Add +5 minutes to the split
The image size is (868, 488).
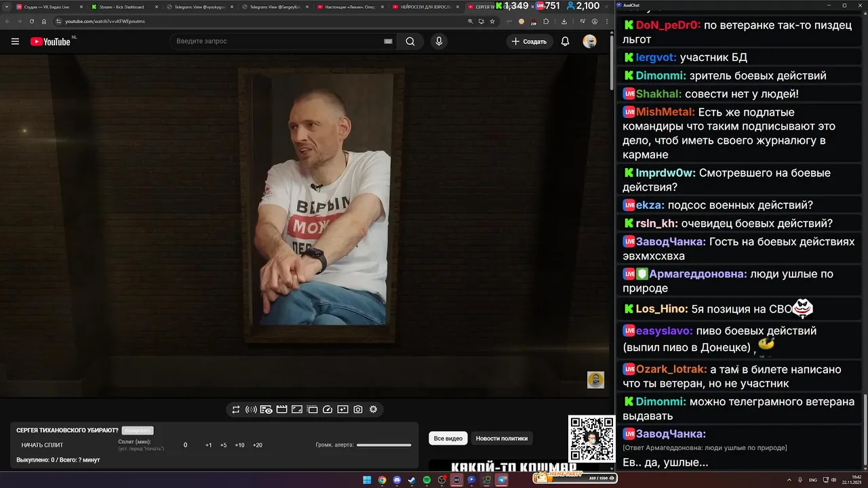pos(223,445)
